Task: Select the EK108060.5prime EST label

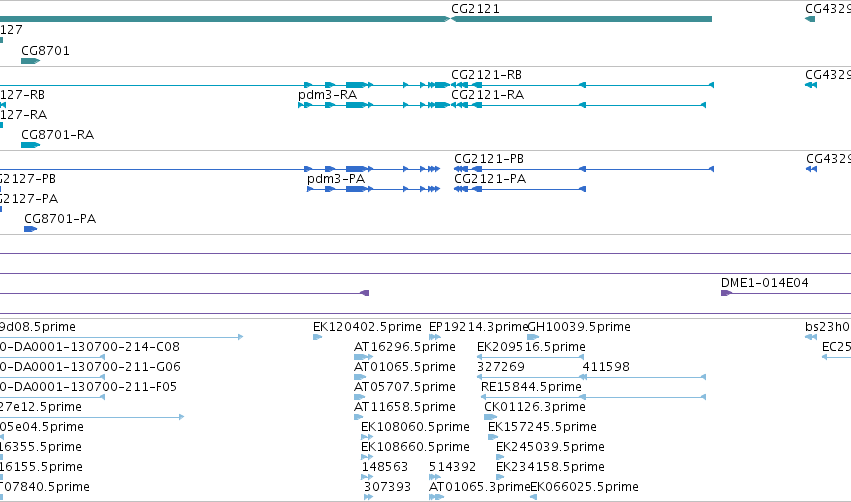Action: pyautogui.click(x=415, y=427)
